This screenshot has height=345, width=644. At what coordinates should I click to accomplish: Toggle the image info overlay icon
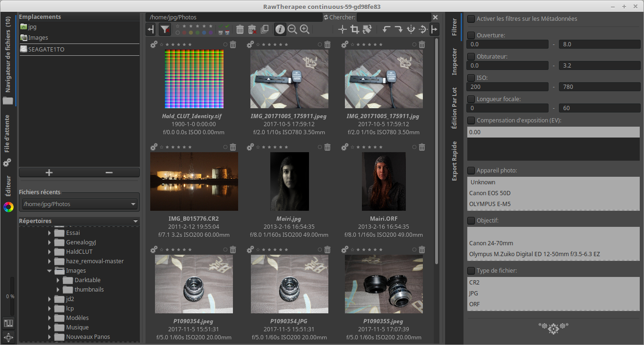click(x=280, y=30)
